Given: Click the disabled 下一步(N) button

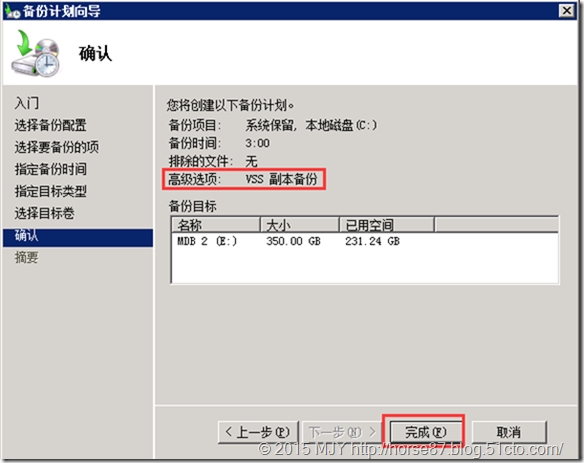Looking at the screenshot, I should [x=342, y=432].
